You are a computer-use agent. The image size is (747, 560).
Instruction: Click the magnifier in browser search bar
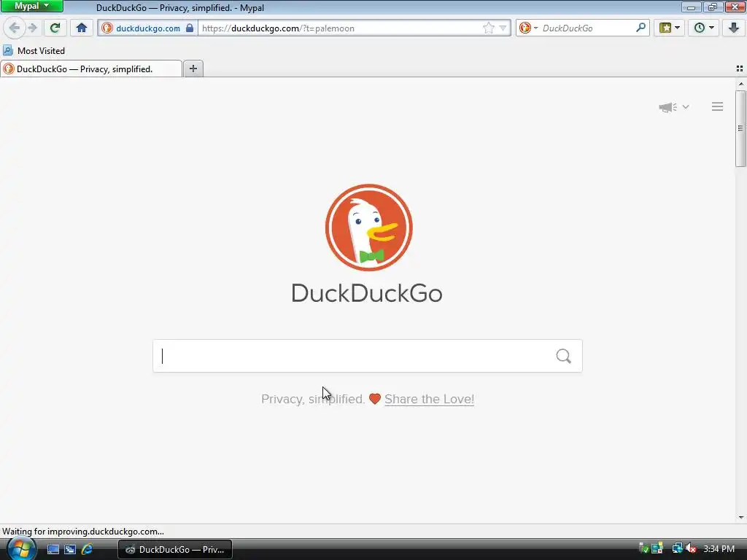click(x=640, y=28)
